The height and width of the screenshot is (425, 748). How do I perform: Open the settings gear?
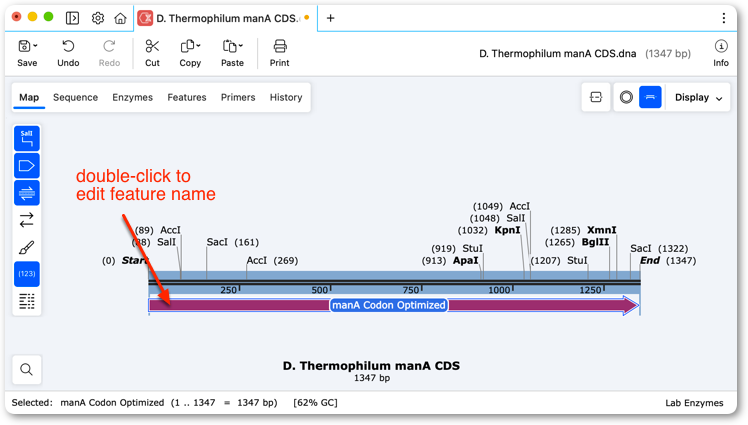pyautogui.click(x=98, y=18)
